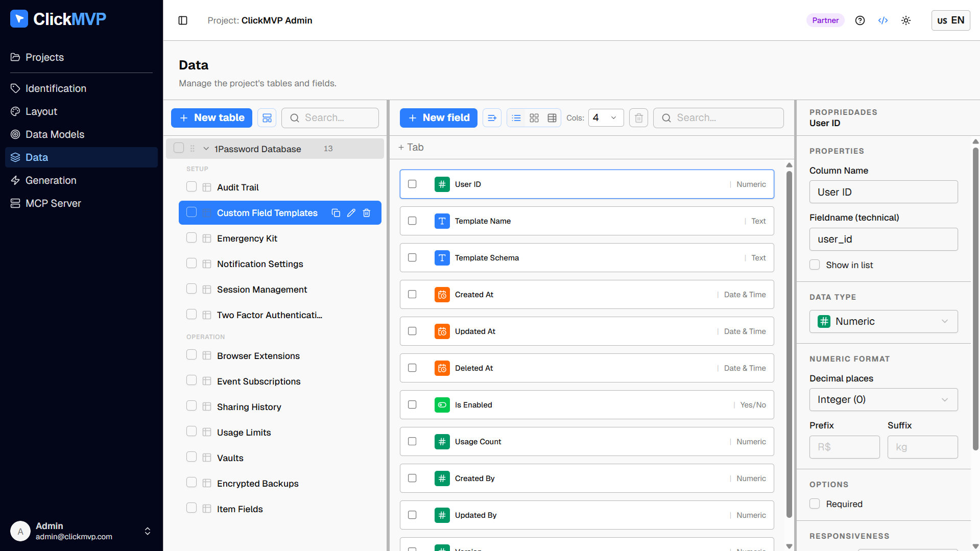The image size is (980, 551).
Task: Open the Cols number dropdown
Action: pos(606,118)
